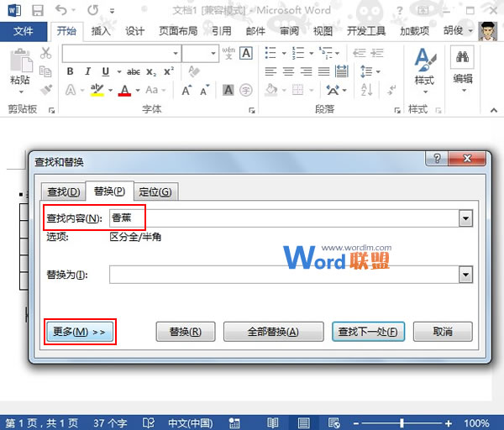Click the Numbering list icon
Viewport: 504px width, 430px height.
(298, 53)
